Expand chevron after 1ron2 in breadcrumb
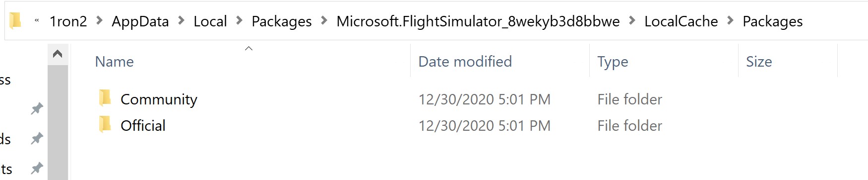Image resolution: width=868 pixels, height=180 pixels. (x=99, y=21)
